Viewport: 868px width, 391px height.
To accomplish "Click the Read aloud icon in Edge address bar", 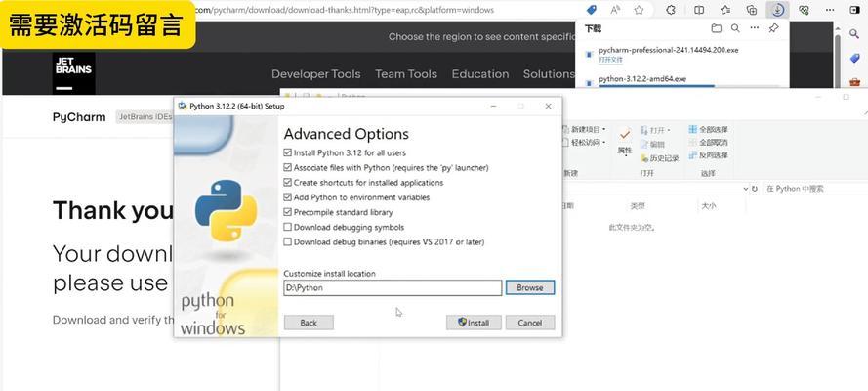I will (x=615, y=10).
